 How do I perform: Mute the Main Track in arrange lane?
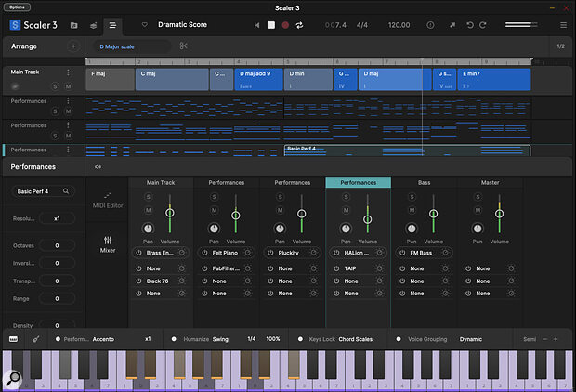[69, 86]
